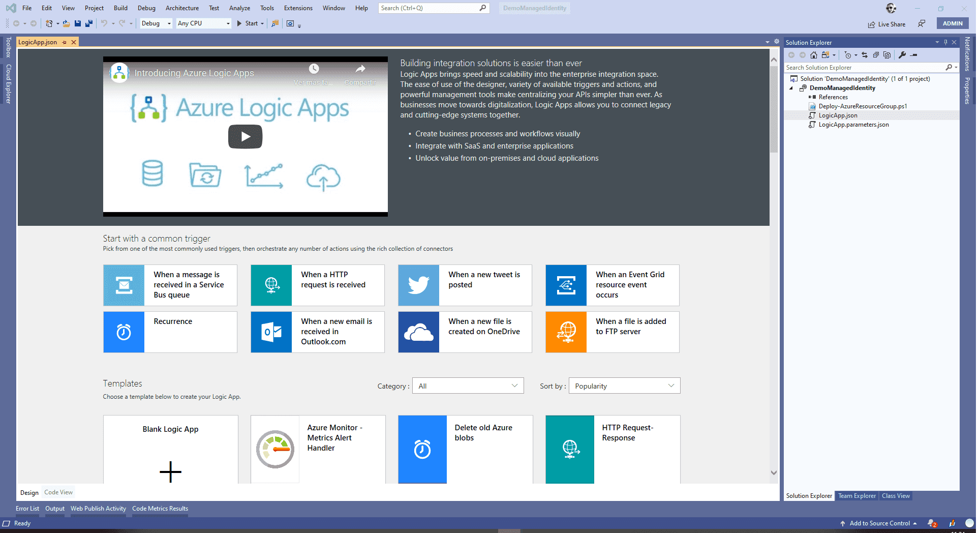
Task: Click the Home icon in Solution Explorer
Action: pyautogui.click(x=813, y=55)
